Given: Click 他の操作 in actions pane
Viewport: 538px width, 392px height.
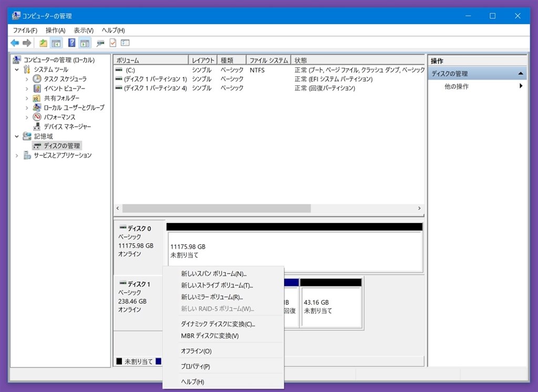Looking at the screenshot, I should pyautogui.click(x=457, y=87).
